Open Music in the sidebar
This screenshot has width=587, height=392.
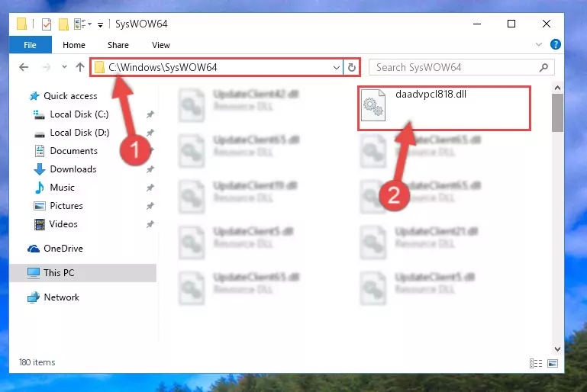62,188
